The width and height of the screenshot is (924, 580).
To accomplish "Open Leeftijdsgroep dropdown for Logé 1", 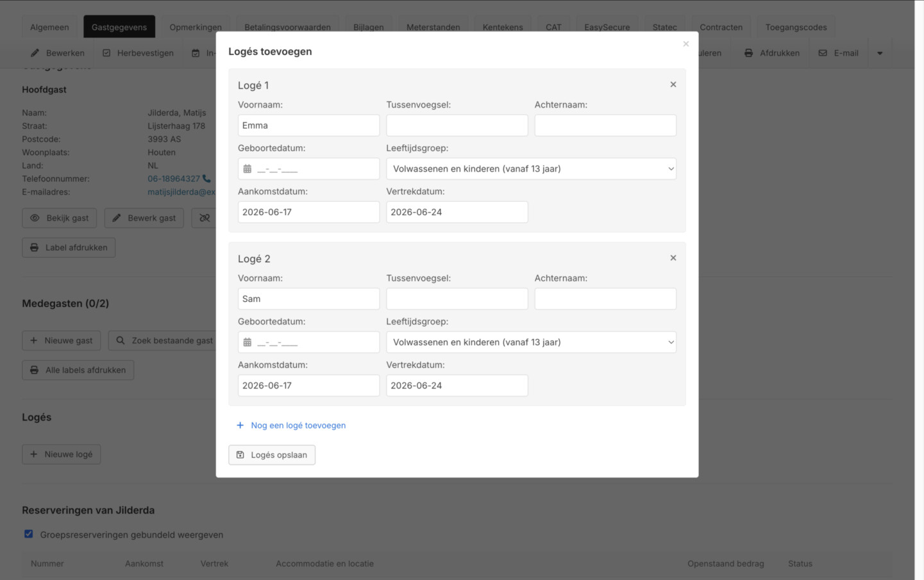I will [531, 169].
